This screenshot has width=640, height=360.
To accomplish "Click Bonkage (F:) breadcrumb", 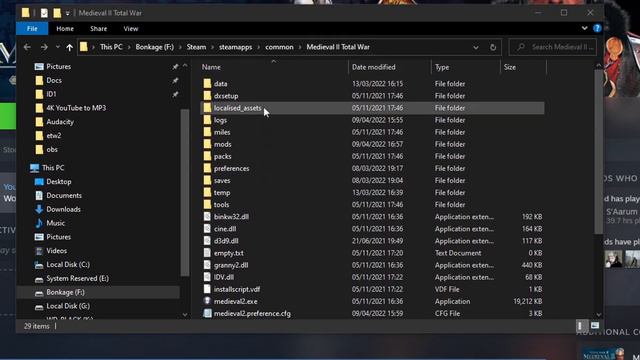I will coord(154,47).
